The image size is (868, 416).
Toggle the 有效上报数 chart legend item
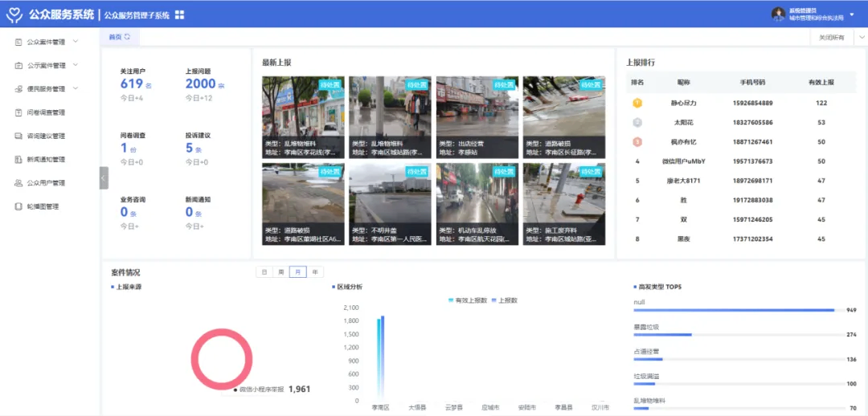pos(467,300)
